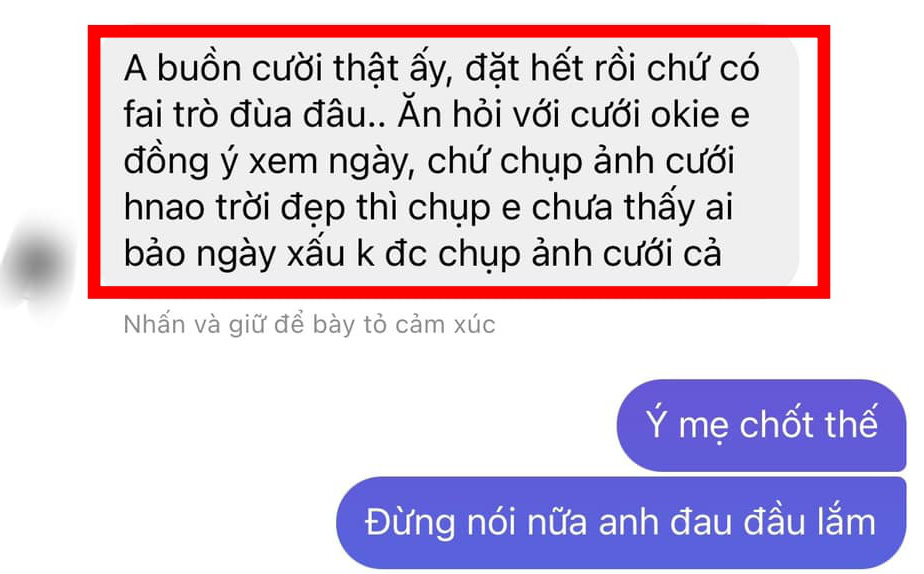Click the line starting 'A buồn cười thật ấy'
924x574 pixels.
441,69
